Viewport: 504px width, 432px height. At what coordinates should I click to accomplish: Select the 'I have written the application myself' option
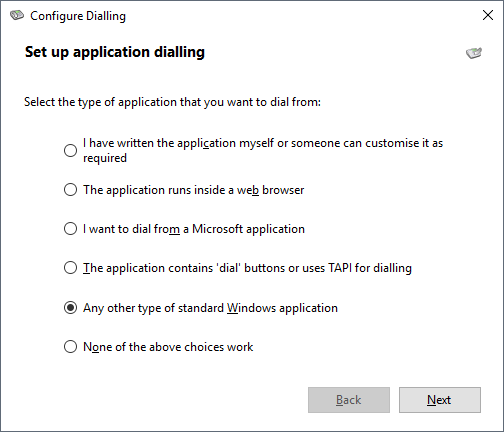pyautogui.click(x=70, y=150)
